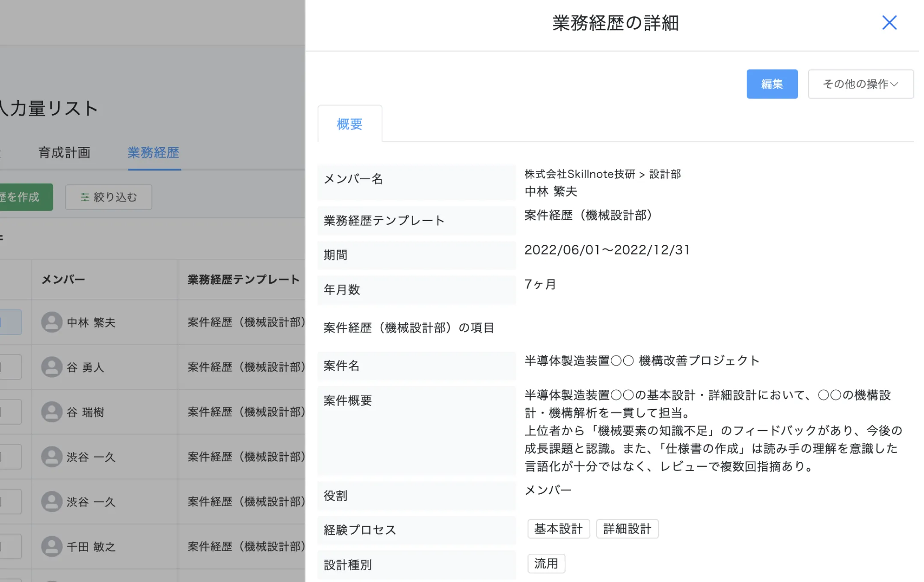
Task: Click 中林 繁夫 avatar icon in list
Action: (52, 322)
